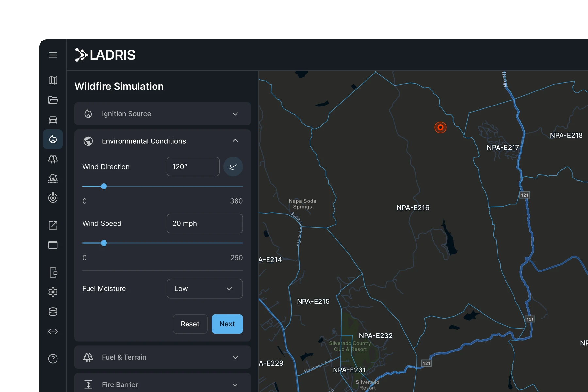The height and width of the screenshot is (392, 588).
Task: Open the forest fuel tool in sidebar
Action: coord(53,159)
